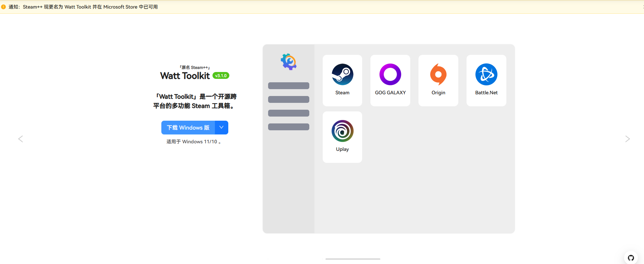Select the third sidebar menu placeholder bar
This screenshot has width=644, height=264.
pos(288,113)
